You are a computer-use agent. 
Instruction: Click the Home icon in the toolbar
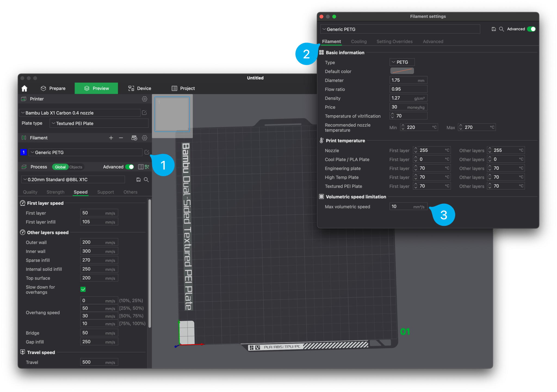click(24, 88)
